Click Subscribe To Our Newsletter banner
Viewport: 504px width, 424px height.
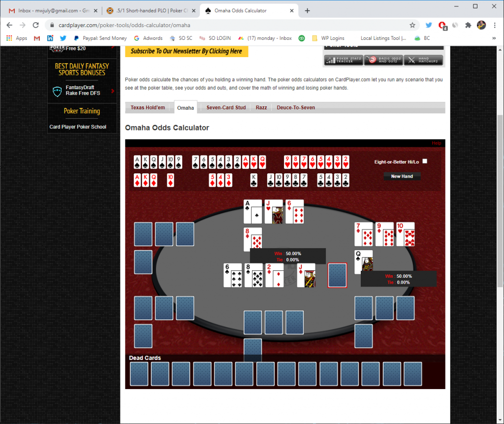(187, 51)
